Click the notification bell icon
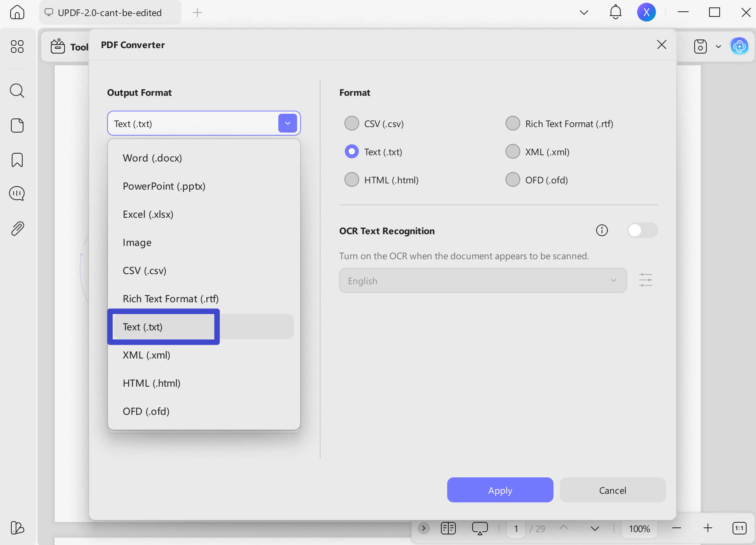 click(x=616, y=13)
